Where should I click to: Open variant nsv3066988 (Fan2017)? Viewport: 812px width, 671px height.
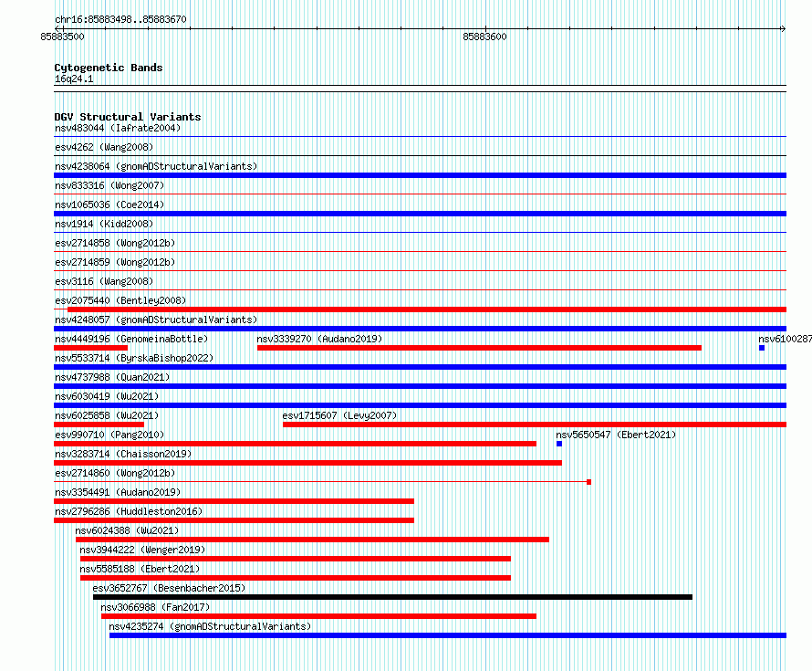pos(155,607)
